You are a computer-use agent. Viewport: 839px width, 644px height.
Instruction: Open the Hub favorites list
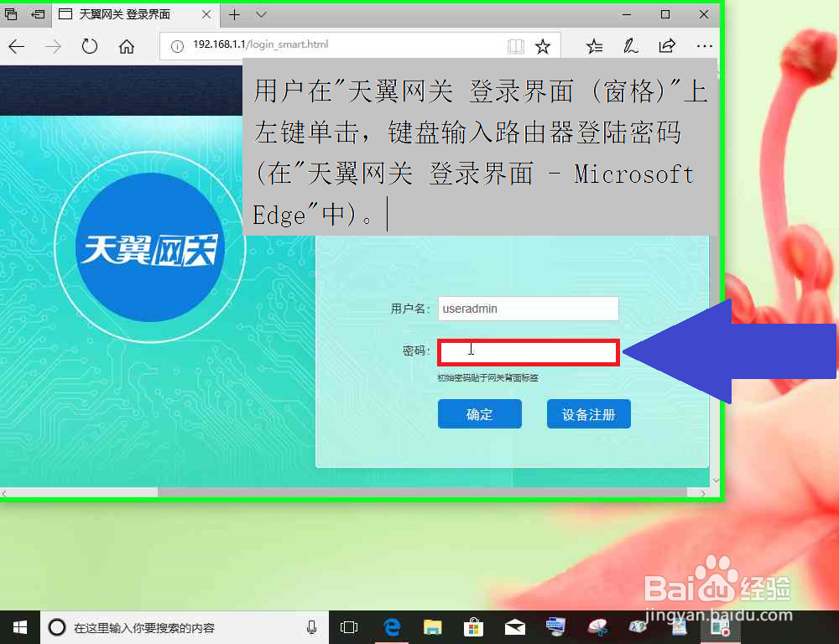(x=595, y=46)
